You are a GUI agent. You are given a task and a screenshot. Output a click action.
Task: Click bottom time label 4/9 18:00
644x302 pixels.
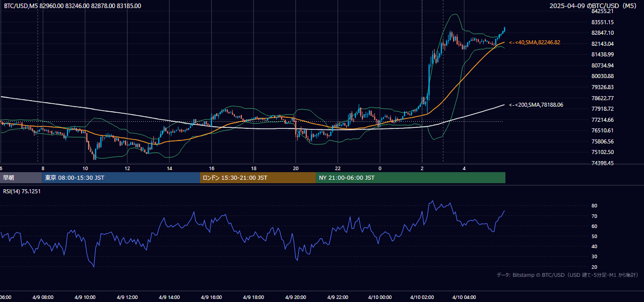pyautogui.click(x=253, y=297)
